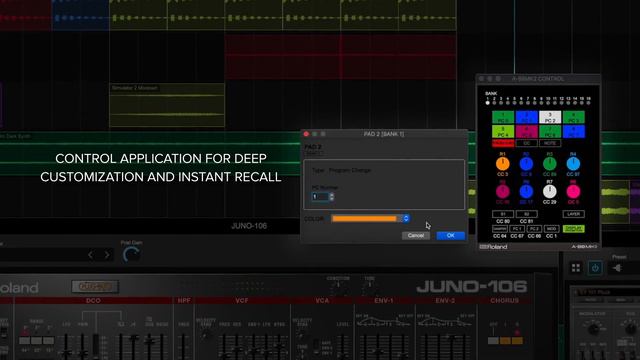Click the Pad Gain knob
640x360 pixels.
click(131, 255)
